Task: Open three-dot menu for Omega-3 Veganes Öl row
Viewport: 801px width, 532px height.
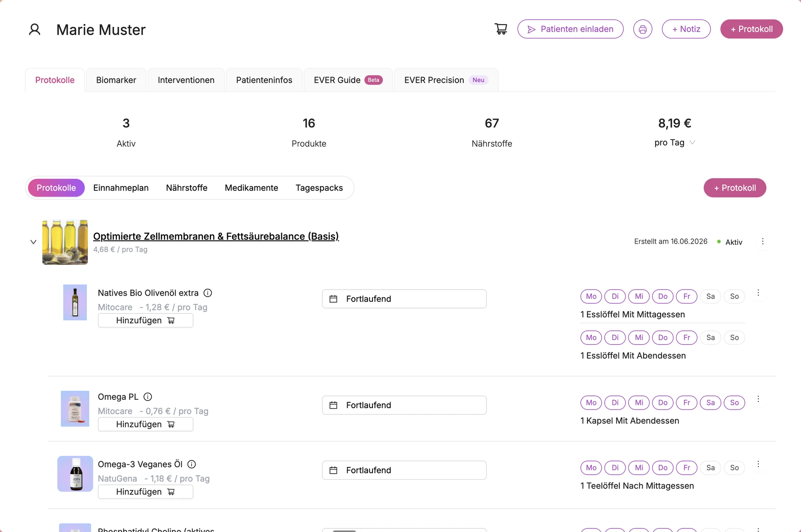Action: tap(758, 464)
